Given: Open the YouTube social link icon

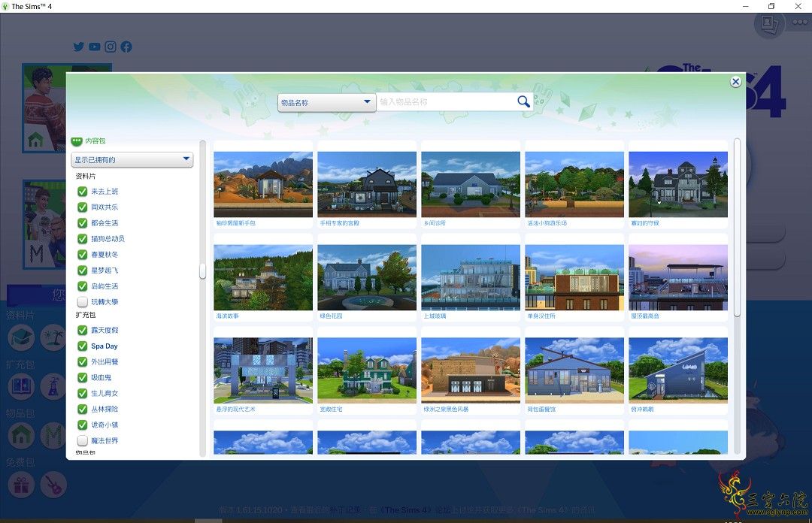Looking at the screenshot, I should [94, 47].
